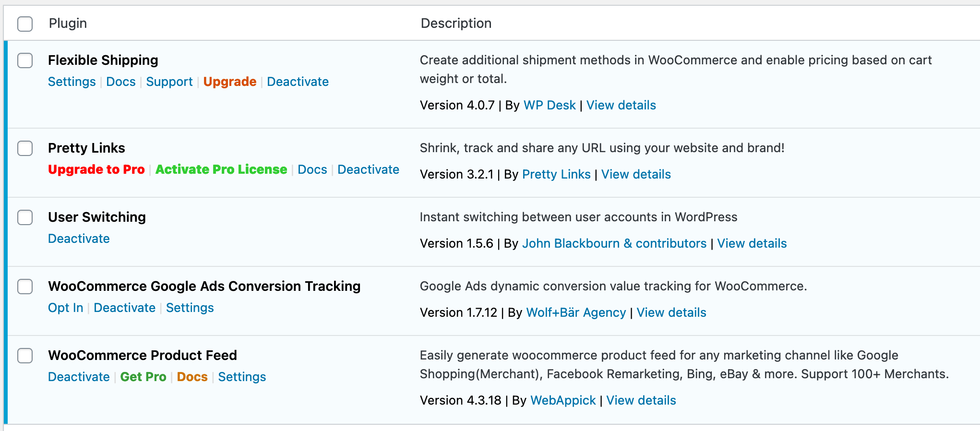980x431 pixels.
Task: Click the Flexible Shipping plugin title
Action: (103, 60)
